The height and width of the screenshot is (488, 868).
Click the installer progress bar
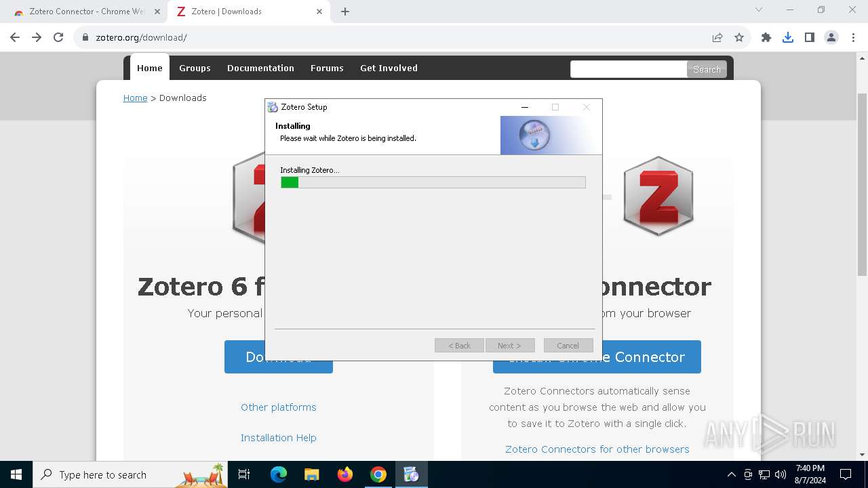coord(433,182)
